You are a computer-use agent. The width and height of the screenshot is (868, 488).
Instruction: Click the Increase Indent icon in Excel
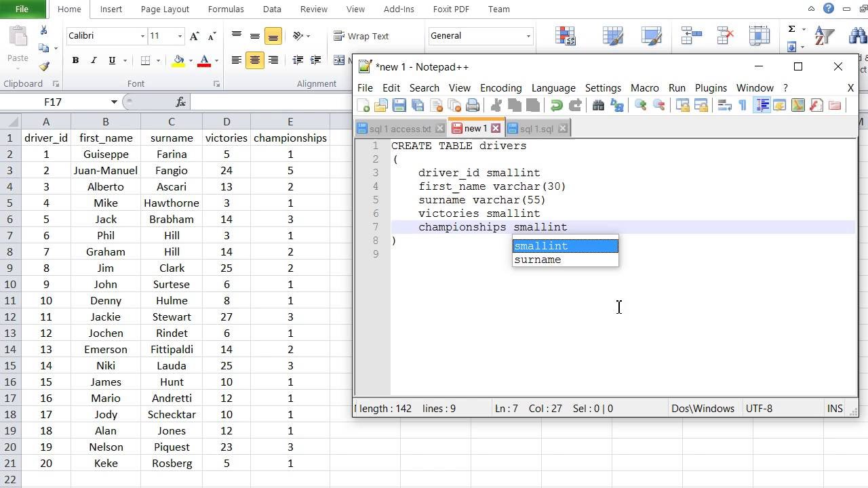[x=315, y=60]
